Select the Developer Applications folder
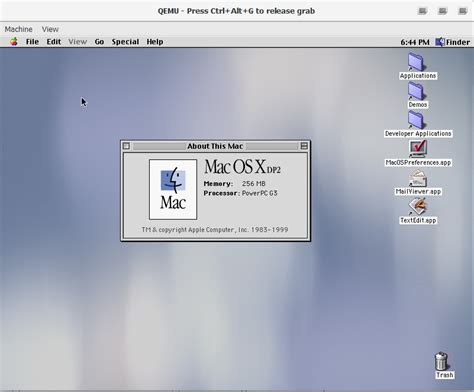The image size is (474, 392). click(416, 120)
